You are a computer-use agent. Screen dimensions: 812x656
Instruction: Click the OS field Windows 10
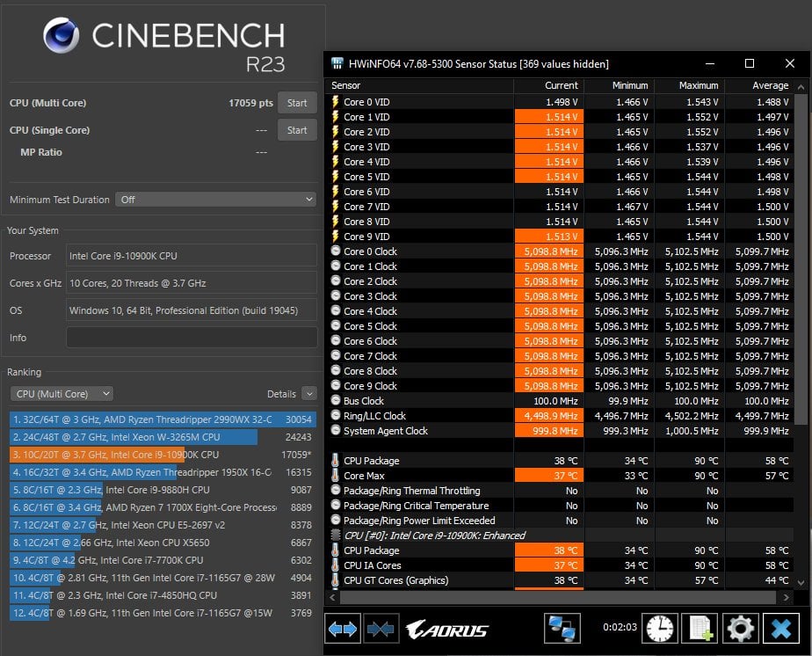point(192,310)
